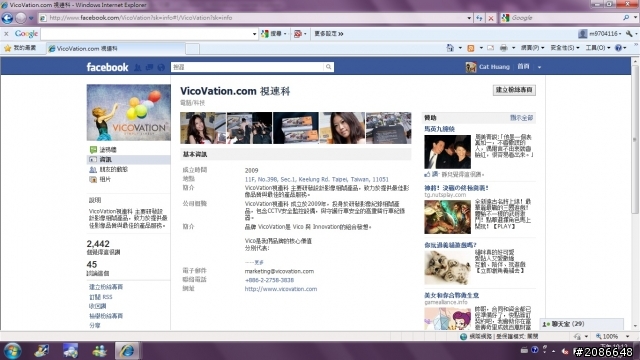Open the m9704116 account dropdown
The width and height of the screenshot is (640, 360).
point(600,34)
